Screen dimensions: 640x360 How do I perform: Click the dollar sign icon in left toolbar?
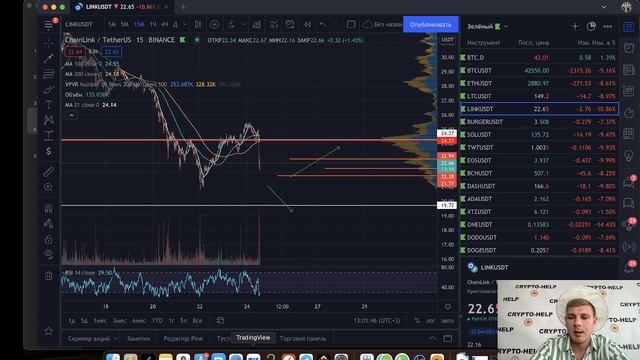click(x=49, y=151)
